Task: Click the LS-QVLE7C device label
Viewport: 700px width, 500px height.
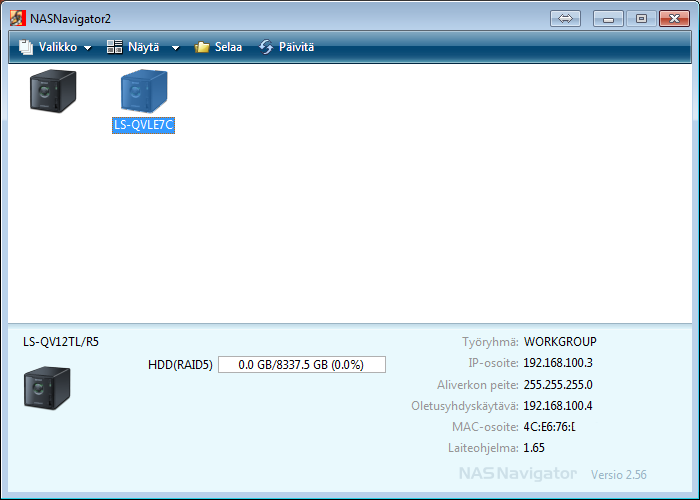Action: pos(143,125)
